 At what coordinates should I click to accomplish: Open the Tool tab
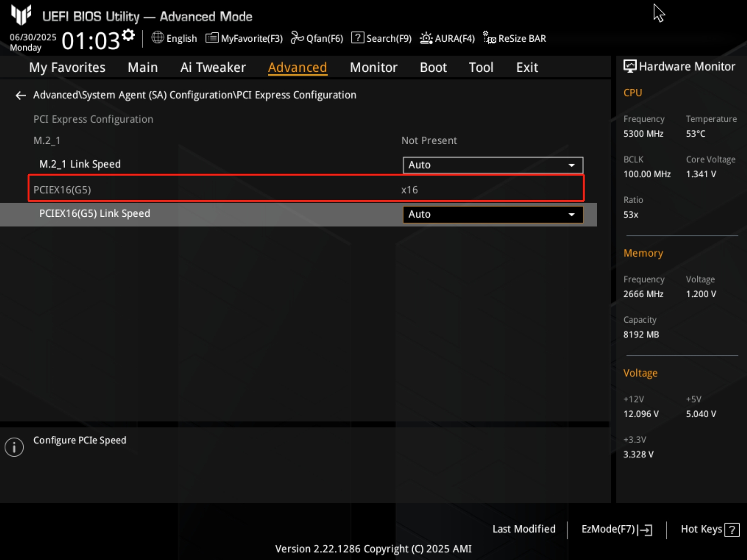[x=481, y=67]
